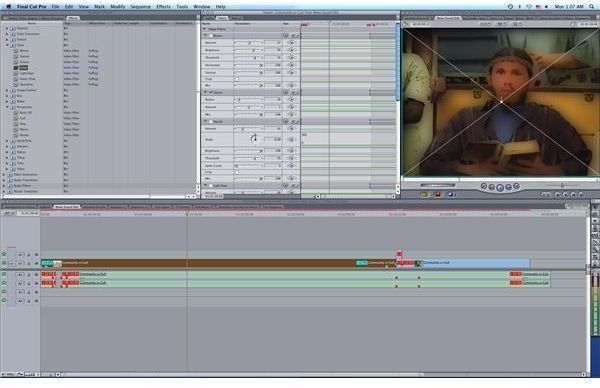Adjust the Bloom Brightness slider
This screenshot has height=388, width=600.
pos(249,50)
